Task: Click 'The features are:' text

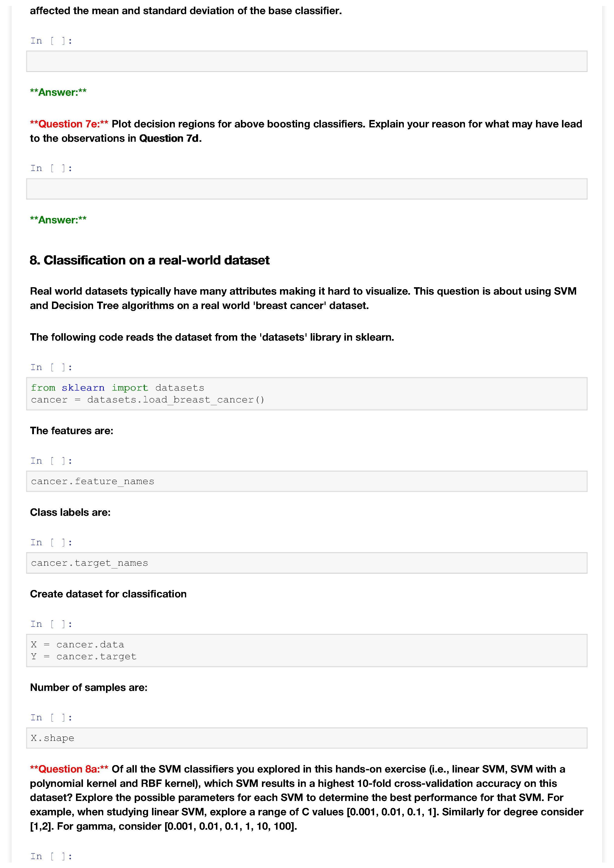Action: 72,431
